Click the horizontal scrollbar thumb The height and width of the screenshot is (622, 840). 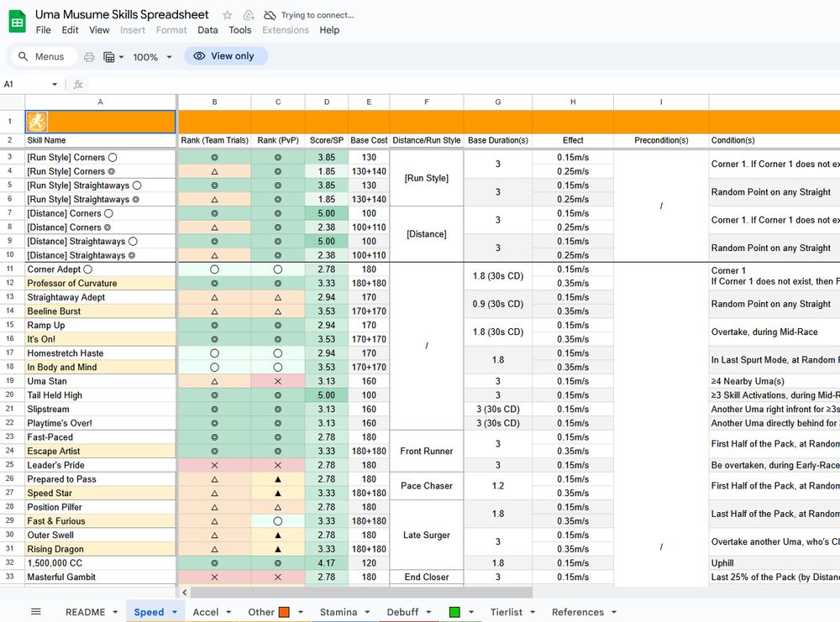361,592
